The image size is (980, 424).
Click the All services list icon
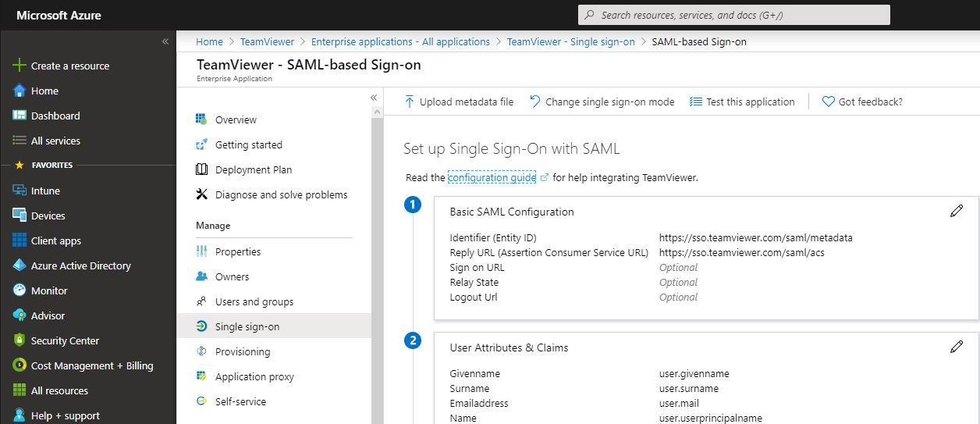pyautogui.click(x=20, y=141)
